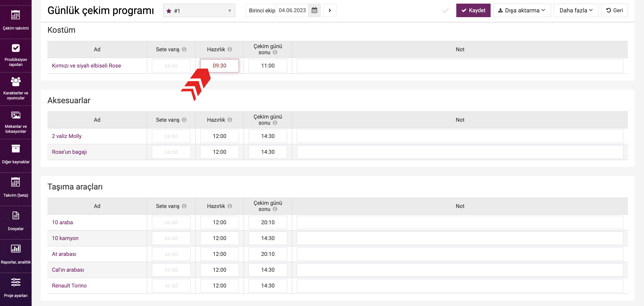Image resolution: width=644 pixels, height=306 pixels.
Task: Open the Renault Torino link
Action: [69, 285]
